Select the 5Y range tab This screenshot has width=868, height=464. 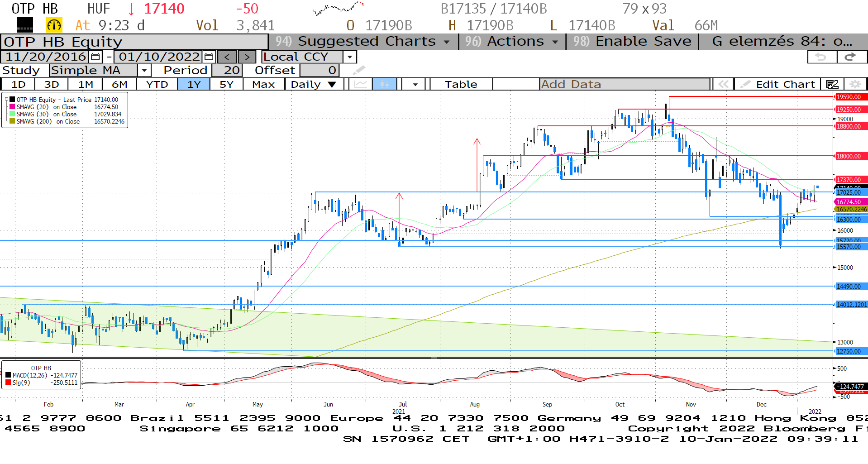click(226, 84)
